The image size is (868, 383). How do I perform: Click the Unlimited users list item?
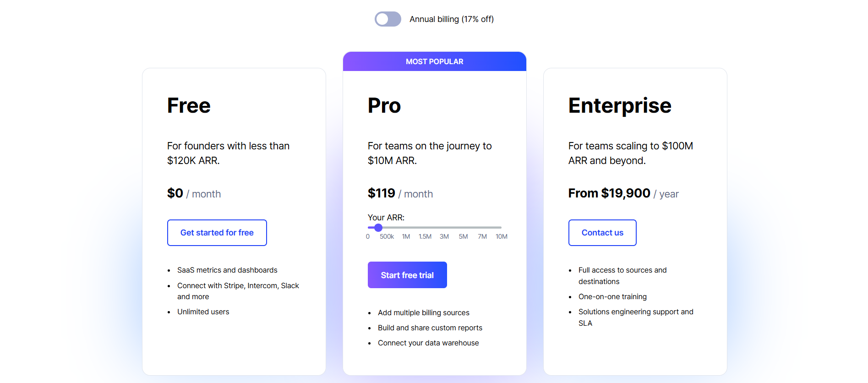click(x=203, y=312)
